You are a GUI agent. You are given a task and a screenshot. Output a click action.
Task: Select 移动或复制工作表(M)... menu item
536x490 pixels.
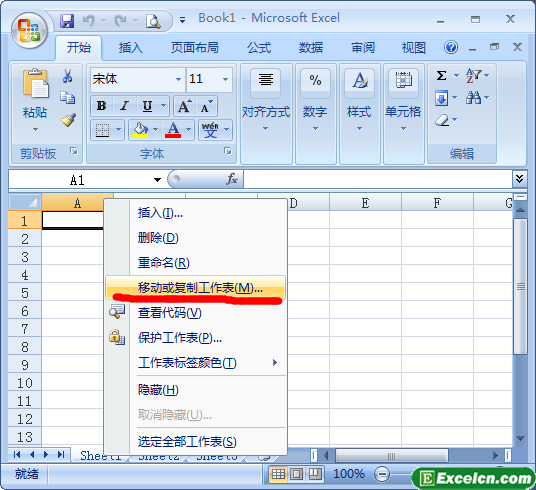click(196, 288)
